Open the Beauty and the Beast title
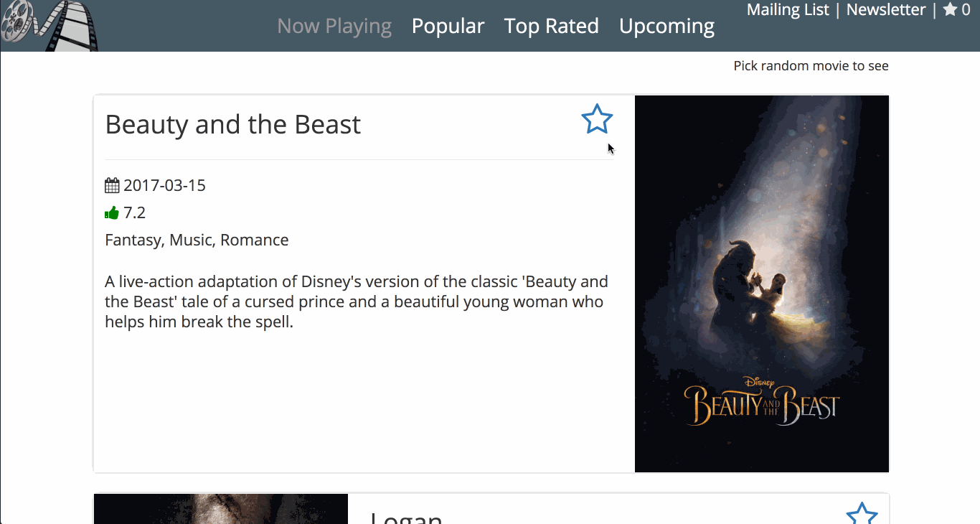 pyautogui.click(x=233, y=125)
